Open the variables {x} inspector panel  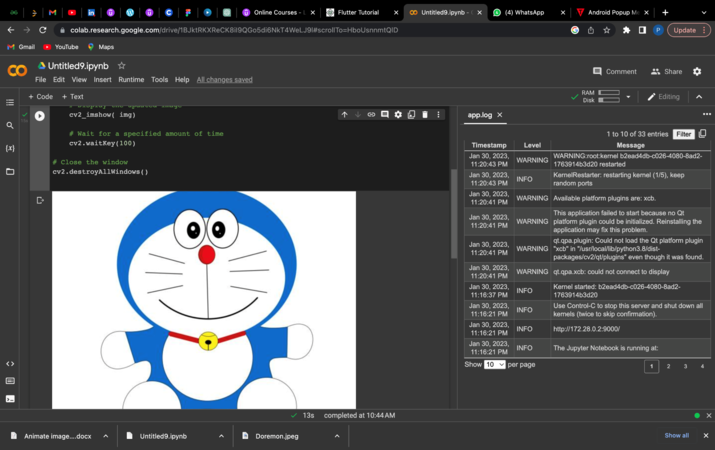(x=11, y=148)
